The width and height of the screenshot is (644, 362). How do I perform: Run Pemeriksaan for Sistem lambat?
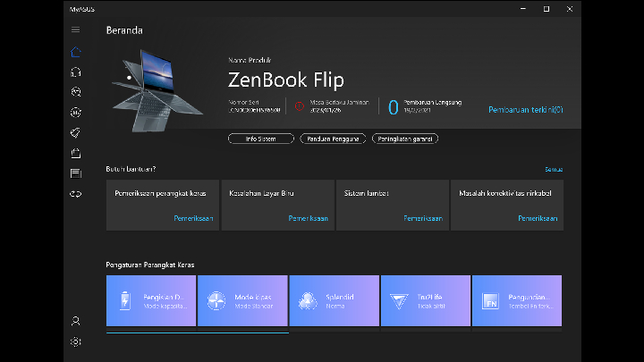point(423,218)
